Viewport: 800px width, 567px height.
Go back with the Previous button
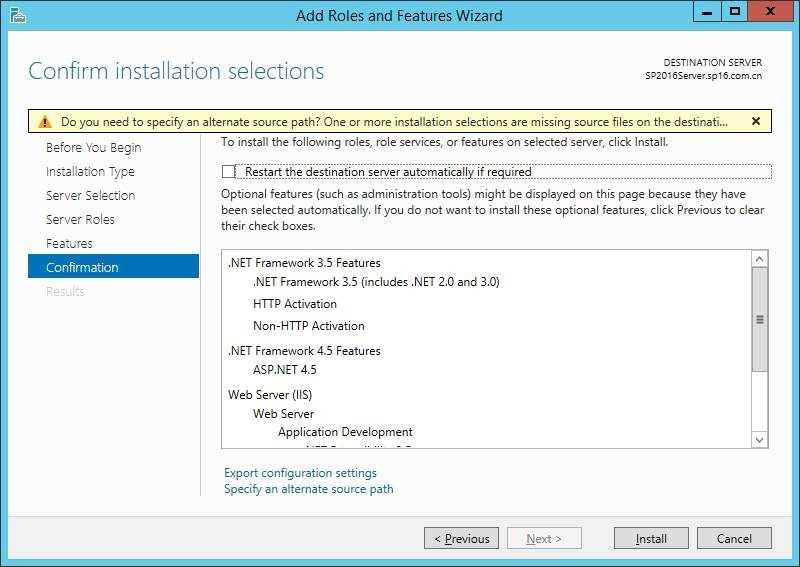pyautogui.click(x=461, y=538)
